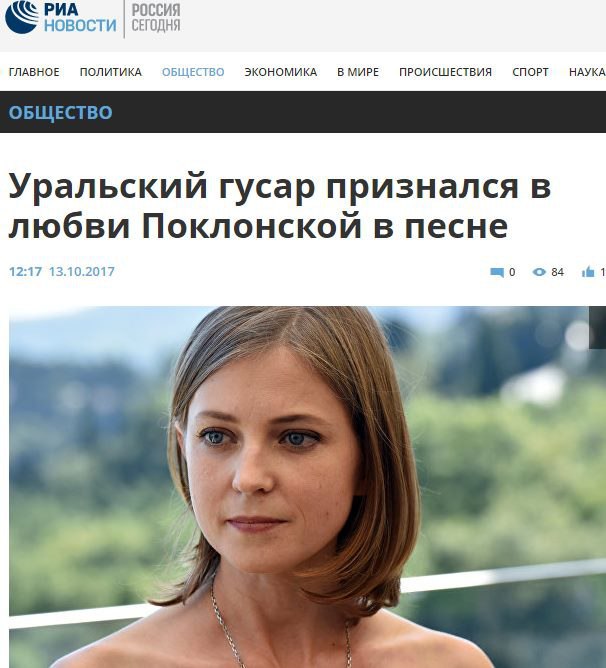The height and width of the screenshot is (668, 606).
Task: Open the Политика menu section
Action: 111,72
